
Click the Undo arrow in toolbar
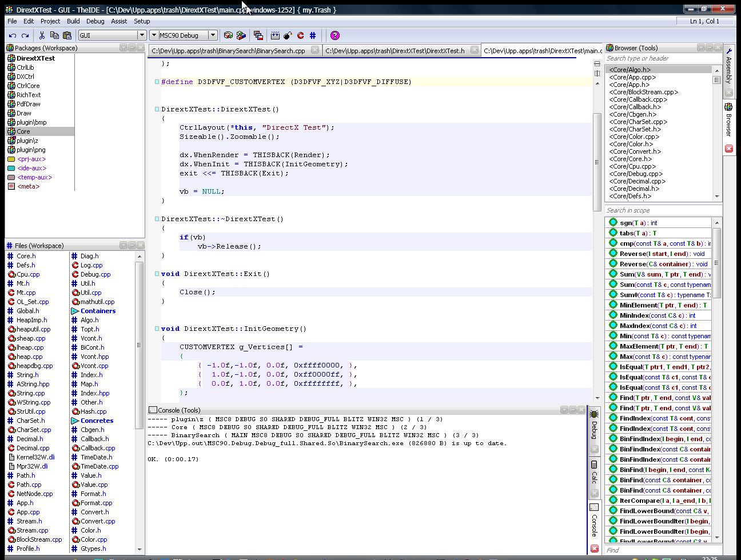pyautogui.click(x=12, y=35)
